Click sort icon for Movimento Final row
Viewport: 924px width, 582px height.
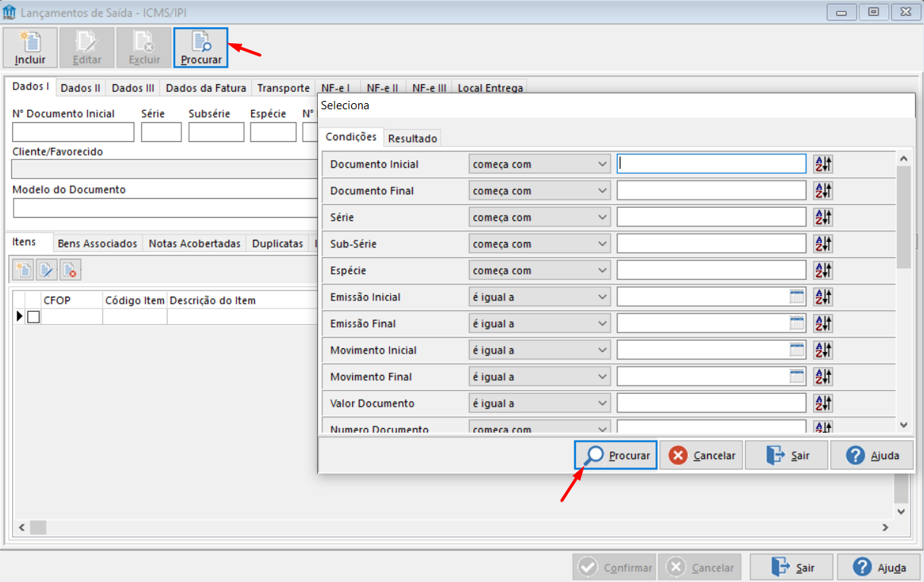click(x=823, y=376)
